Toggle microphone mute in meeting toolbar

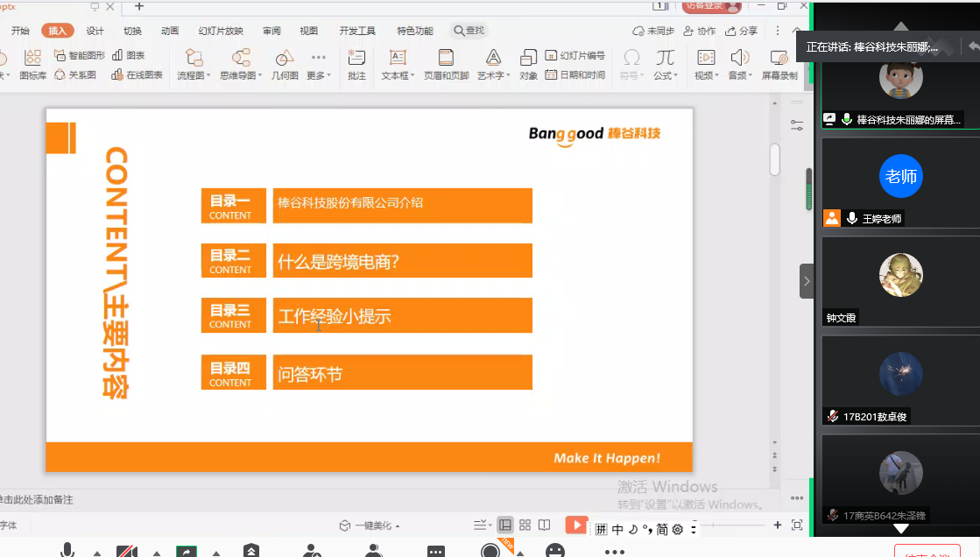click(67, 551)
